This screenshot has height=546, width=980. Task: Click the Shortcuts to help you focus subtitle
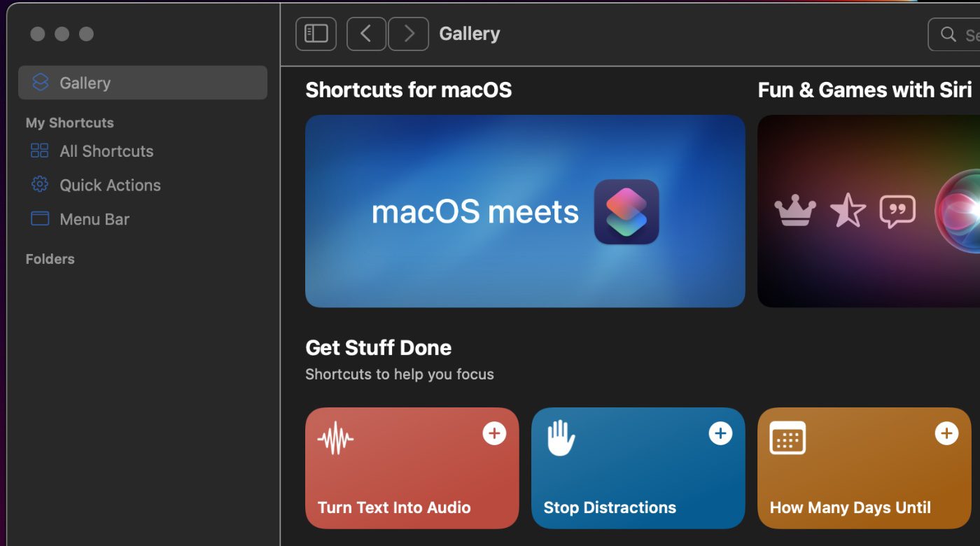[400, 374]
